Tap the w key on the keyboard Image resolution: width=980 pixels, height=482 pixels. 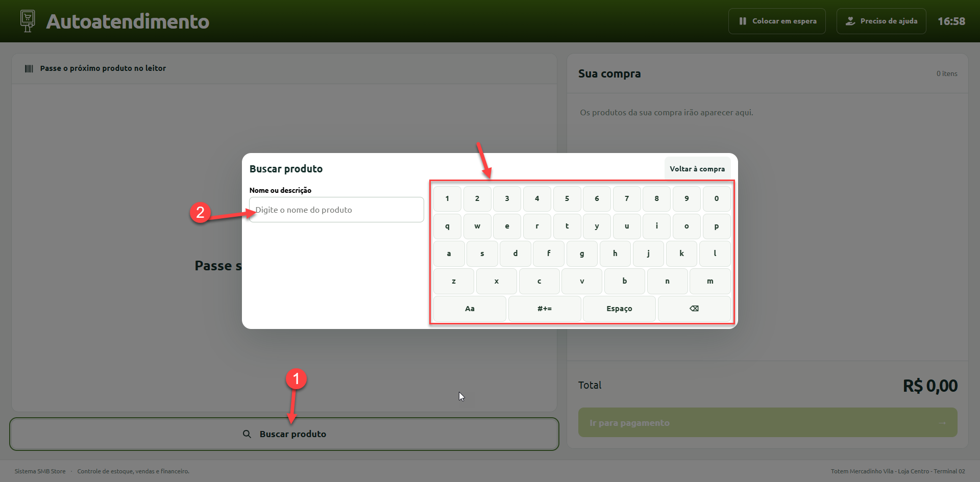tap(477, 226)
